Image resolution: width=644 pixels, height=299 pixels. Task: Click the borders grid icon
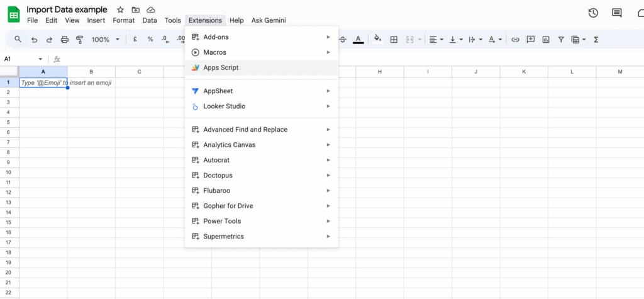coord(394,40)
